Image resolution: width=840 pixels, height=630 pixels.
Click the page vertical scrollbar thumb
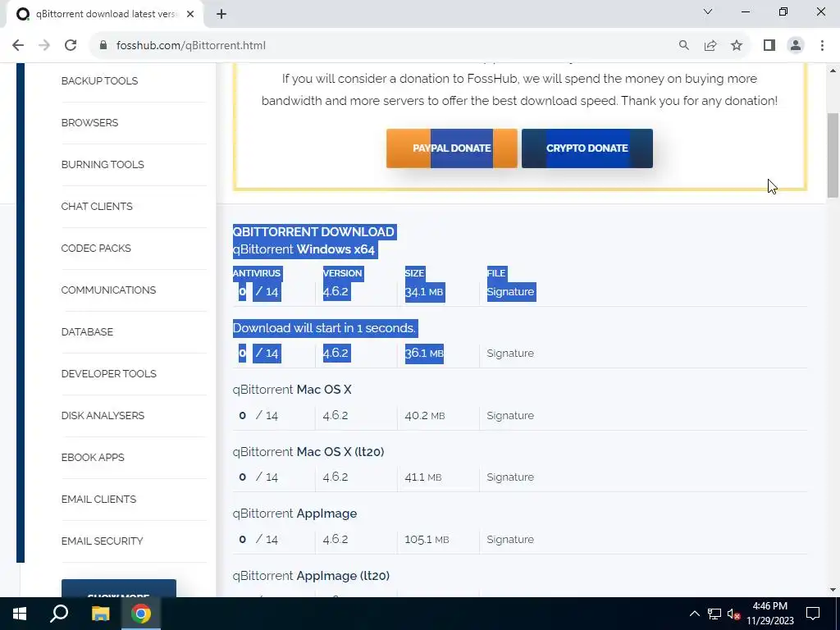(x=833, y=156)
